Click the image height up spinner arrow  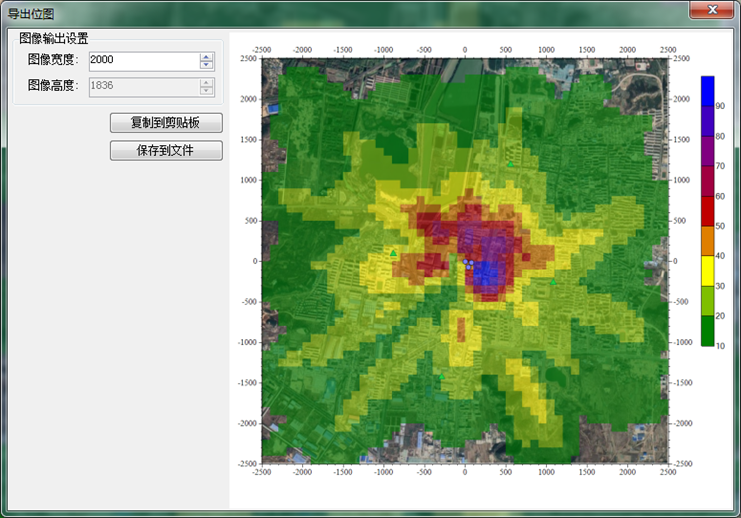(207, 82)
